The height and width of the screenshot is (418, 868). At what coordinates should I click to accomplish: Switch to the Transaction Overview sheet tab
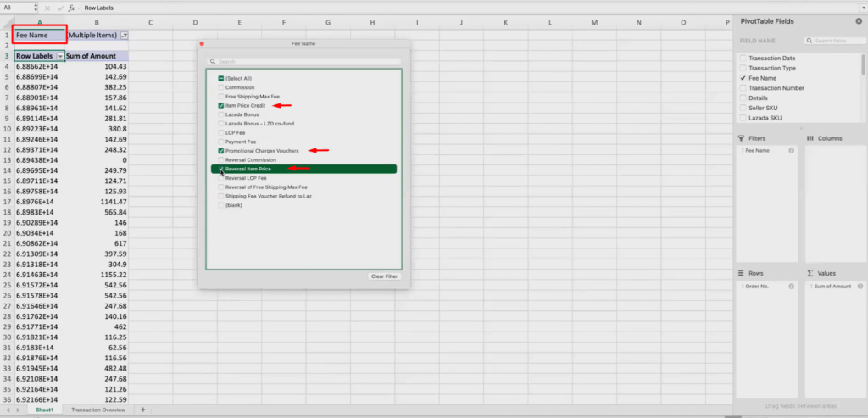tap(97, 410)
